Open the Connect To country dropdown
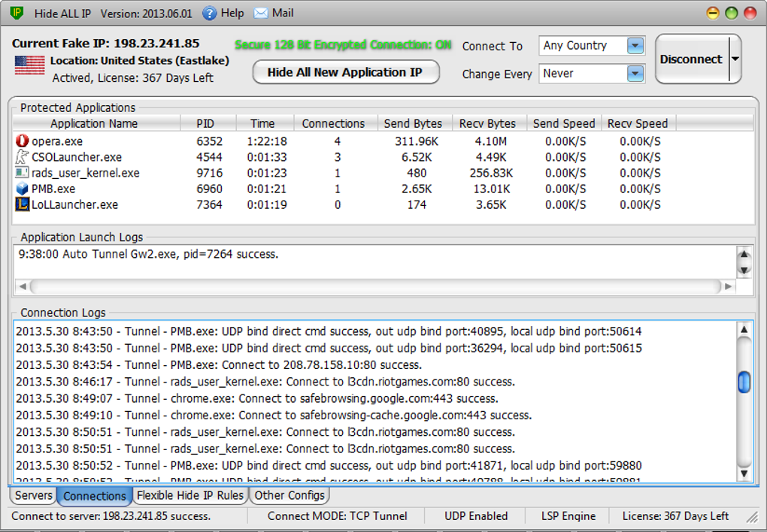The width and height of the screenshot is (767, 532). (x=635, y=46)
